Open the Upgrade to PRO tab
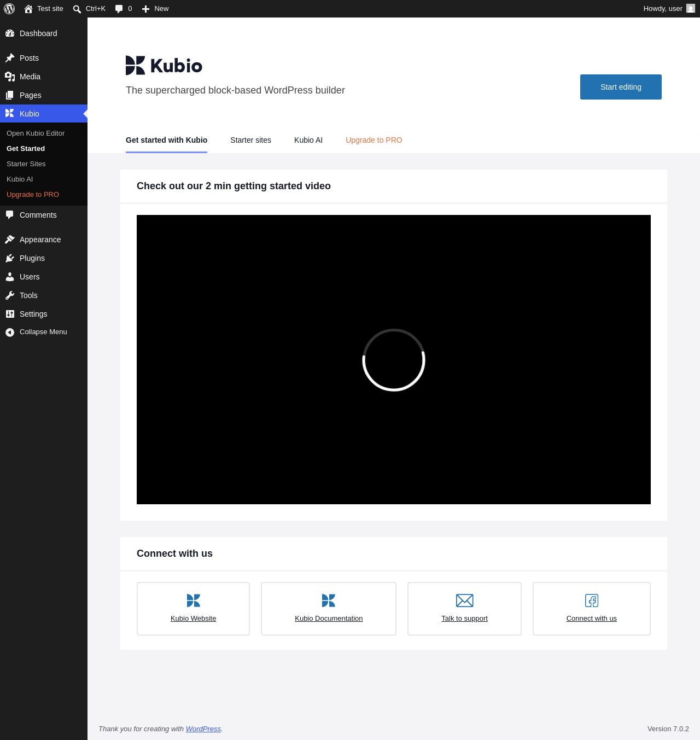700x740 pixels. pyautogui.click(x=374, y=140)
